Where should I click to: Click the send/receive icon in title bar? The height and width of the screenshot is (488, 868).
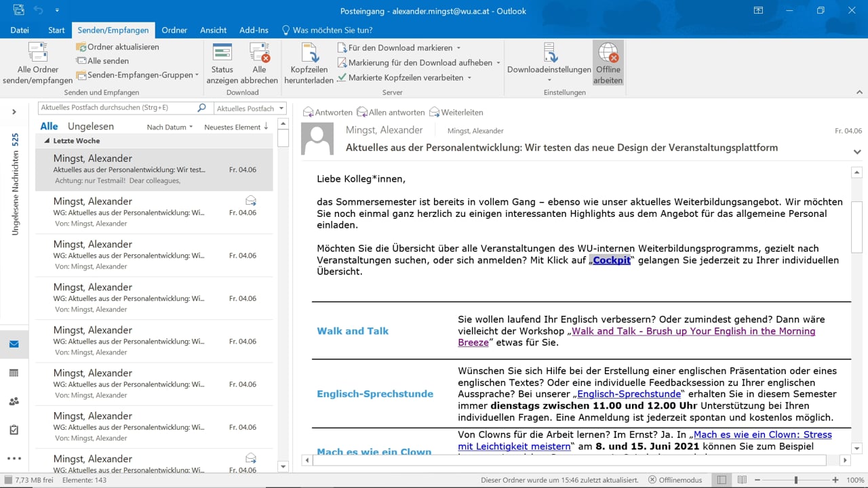point(18,10)
